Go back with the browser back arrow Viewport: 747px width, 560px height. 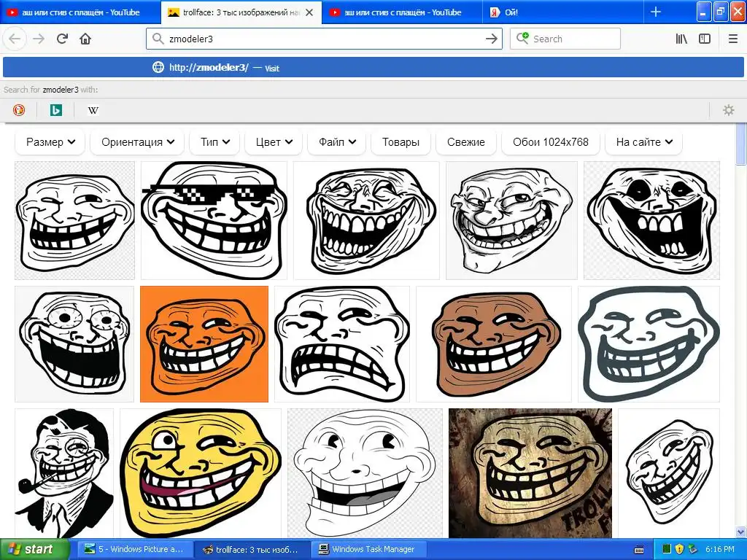coord(15,39)
